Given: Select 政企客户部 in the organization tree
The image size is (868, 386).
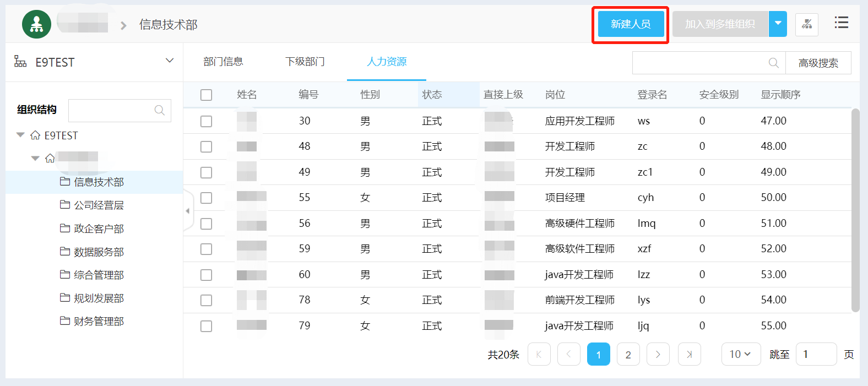Looking at the screenshot, I should click(x=99, y=228).
